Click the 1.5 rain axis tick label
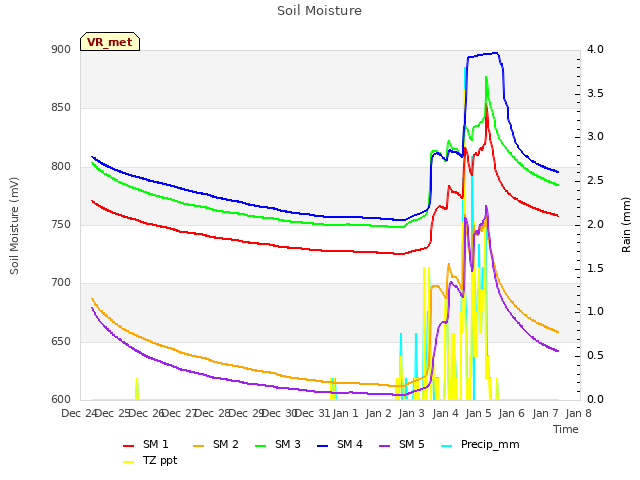640x480 pixels. (x=595, y=268)
